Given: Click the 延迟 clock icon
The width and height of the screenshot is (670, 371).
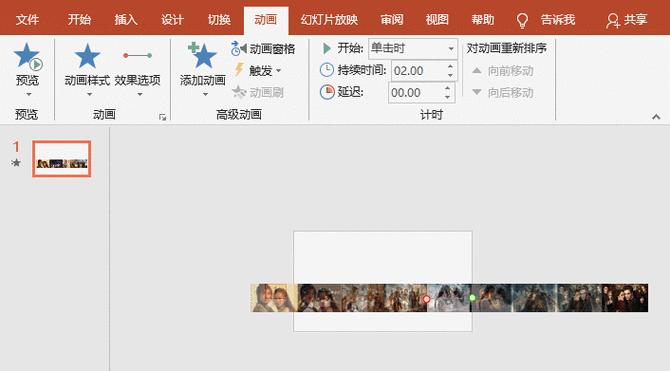Looking at the screenshot, I should click(x=327, y=92).
